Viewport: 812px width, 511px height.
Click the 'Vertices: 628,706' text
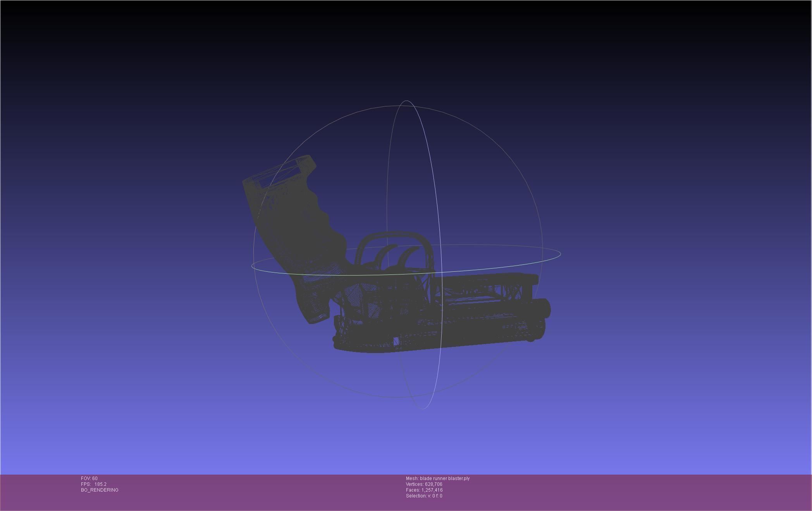click(x=424, y=484)
